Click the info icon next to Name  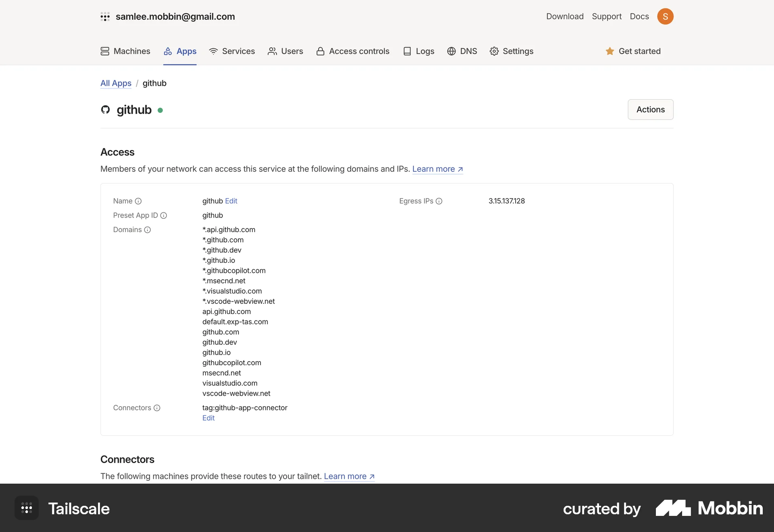[x=138, y=201]
